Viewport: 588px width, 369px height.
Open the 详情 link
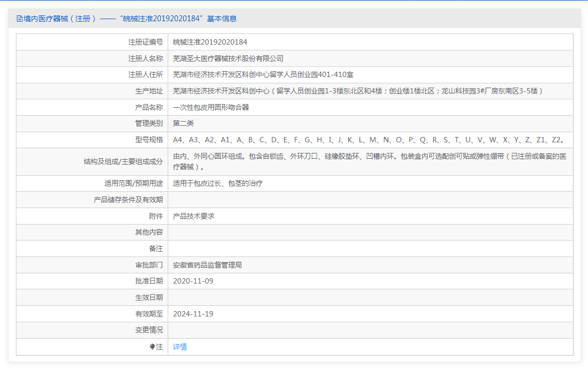pos(180,347)
